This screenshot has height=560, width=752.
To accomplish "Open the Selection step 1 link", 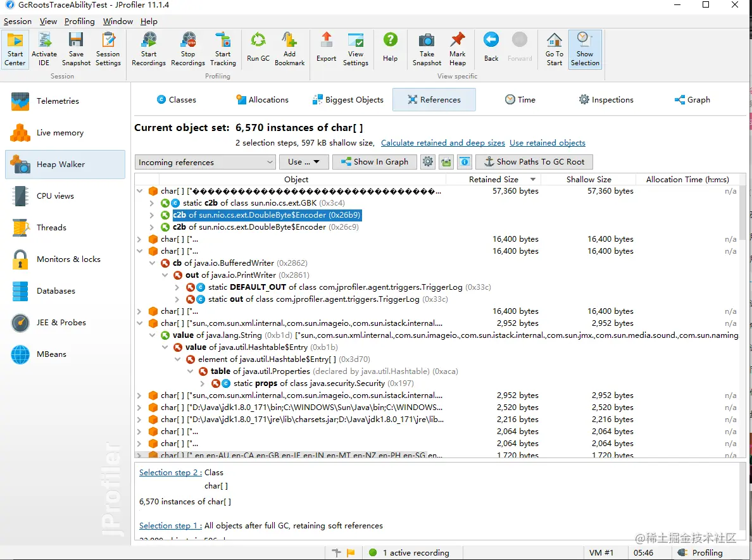I will pyautogui.click(x=170, y=526).
